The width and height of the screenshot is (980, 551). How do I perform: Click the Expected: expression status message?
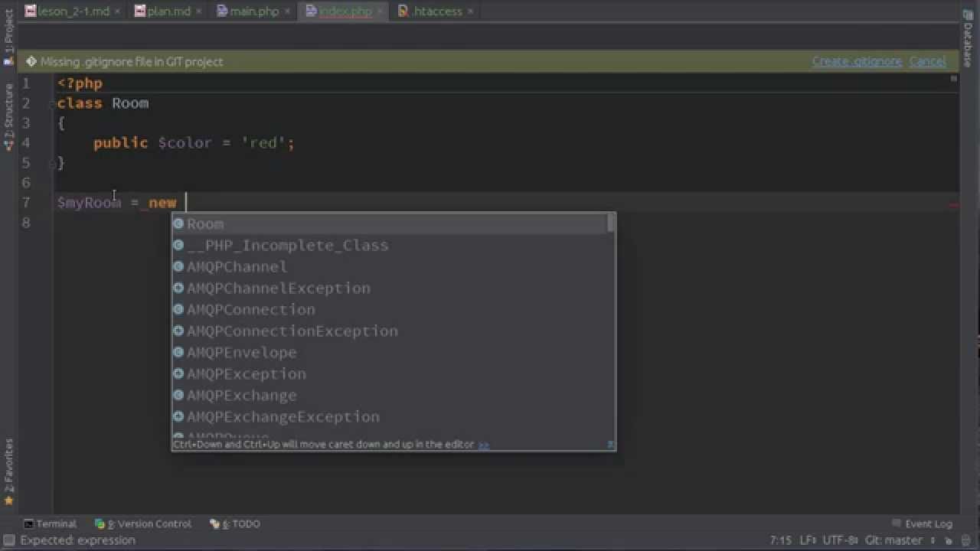pos(78,540)
